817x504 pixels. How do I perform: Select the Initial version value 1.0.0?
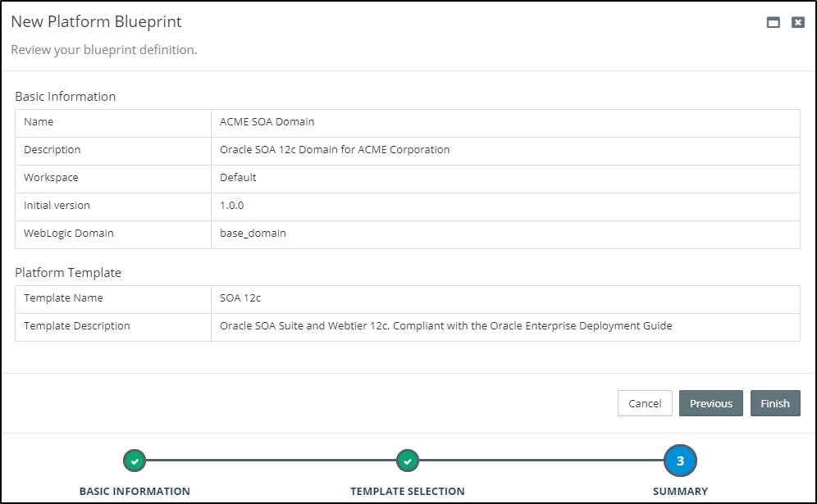pyautogui.click(x=232, y=206)
